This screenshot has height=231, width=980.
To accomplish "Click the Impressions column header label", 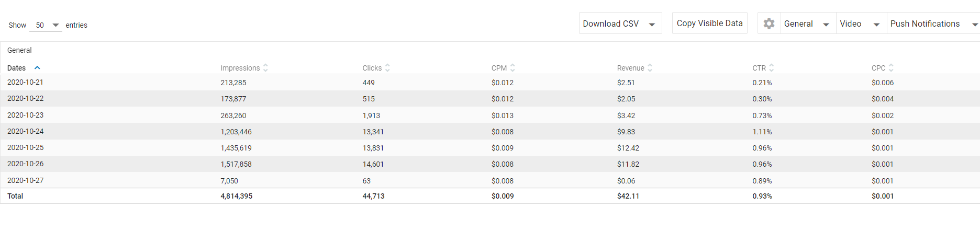I will pos(240,68).
